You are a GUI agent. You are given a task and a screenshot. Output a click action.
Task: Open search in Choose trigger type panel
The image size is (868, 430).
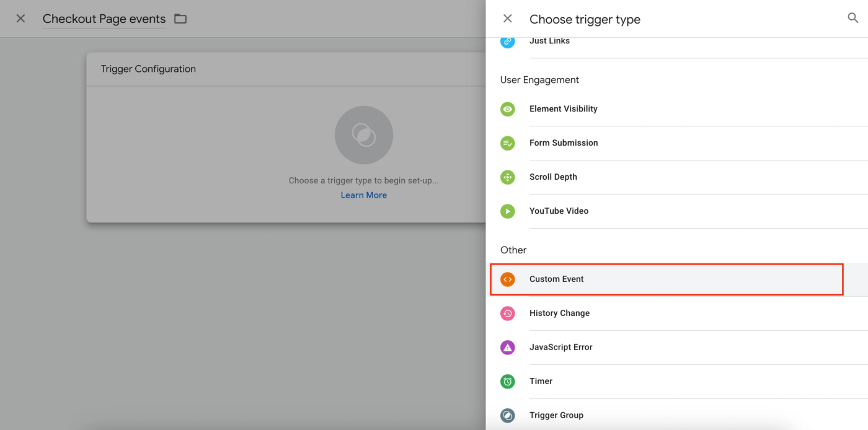(x=853, y=19)
